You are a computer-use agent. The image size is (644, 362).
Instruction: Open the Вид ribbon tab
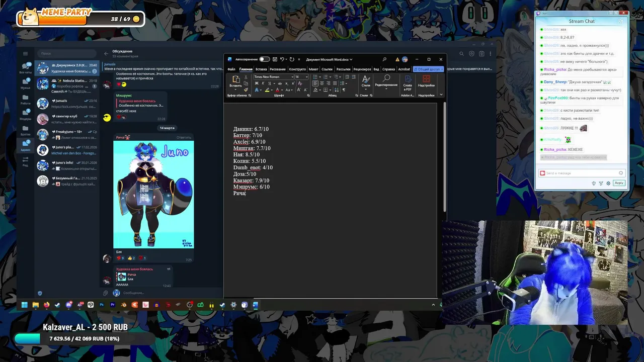pos(376,69)
